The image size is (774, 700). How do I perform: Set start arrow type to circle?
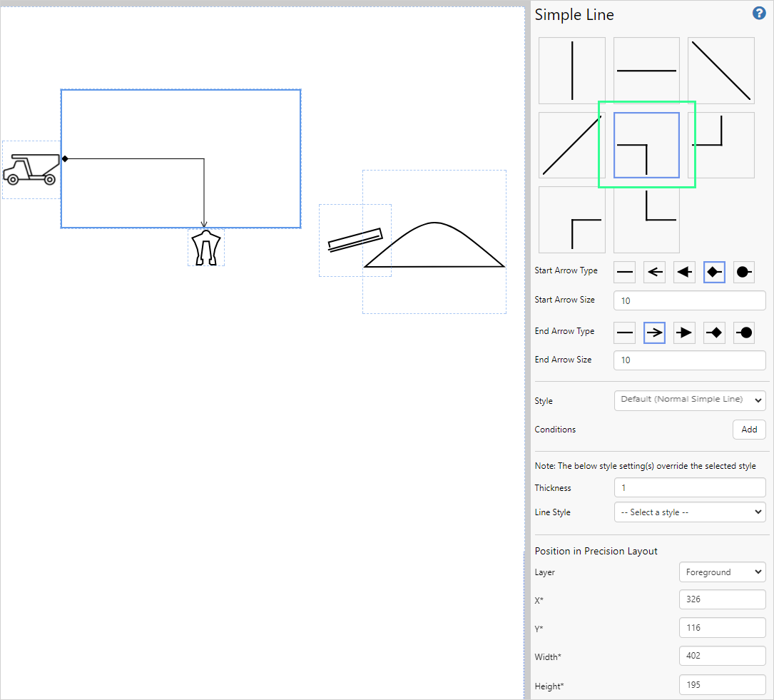click(x=744, y=272)
